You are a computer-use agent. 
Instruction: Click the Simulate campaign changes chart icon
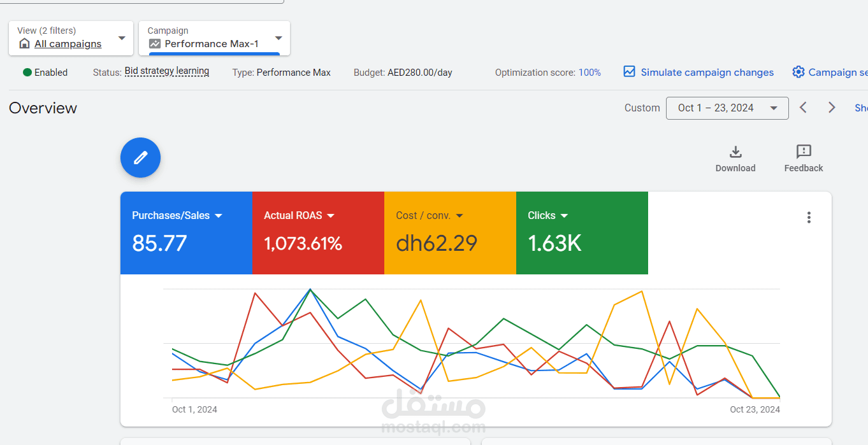click(x=629, y=72)
